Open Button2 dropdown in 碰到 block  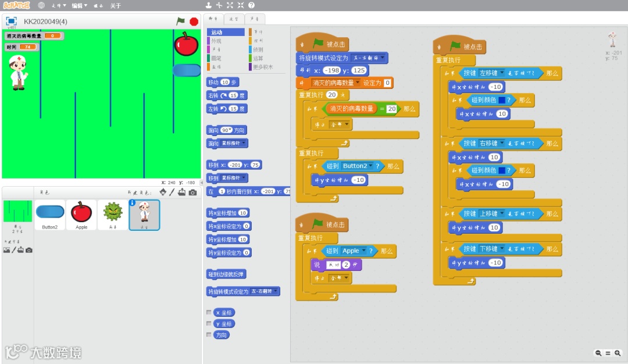pyautogui.click(x=371, y=165)
